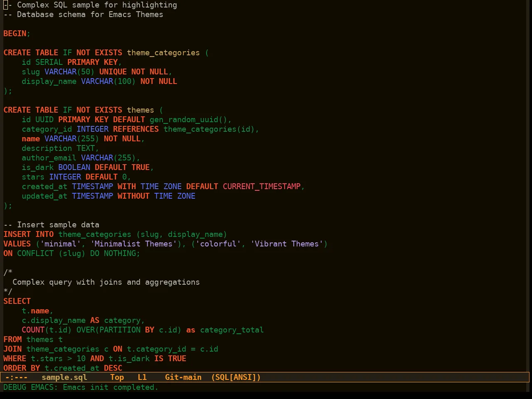Click the INSERT keyword
The width and height of the screenshot is (532, 399).
(x=17, y=234)
